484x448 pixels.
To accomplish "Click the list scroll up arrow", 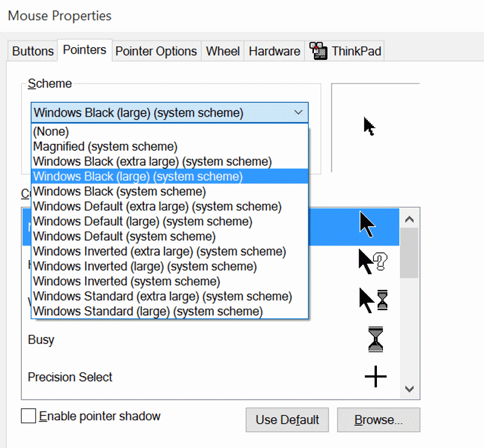I will click(410, 219).
